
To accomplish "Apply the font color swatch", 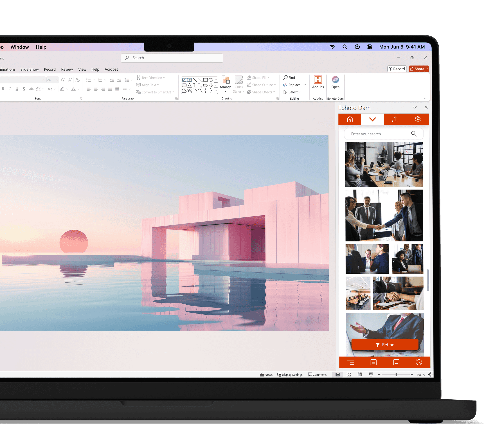I will point(73,89).
